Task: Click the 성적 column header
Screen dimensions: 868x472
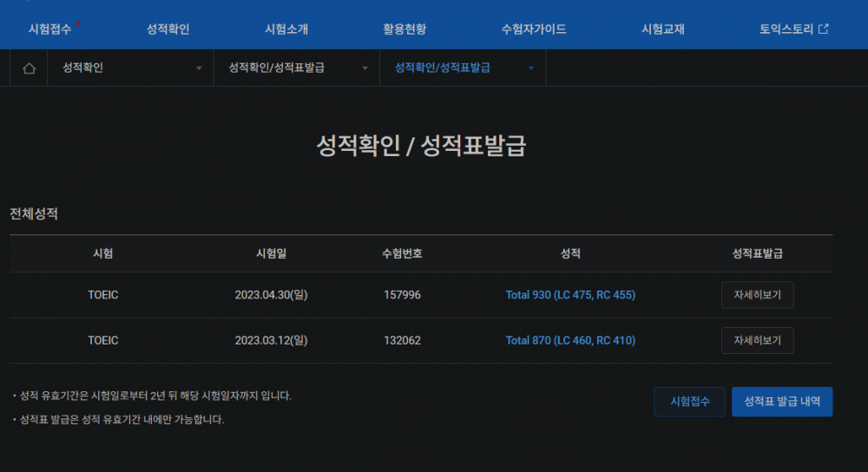Action: tap(570, 253)
